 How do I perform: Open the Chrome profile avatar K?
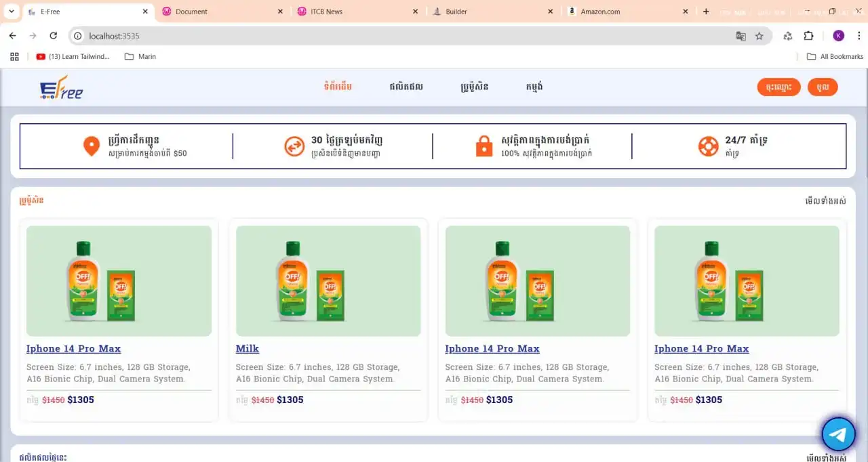coord(839,36)
